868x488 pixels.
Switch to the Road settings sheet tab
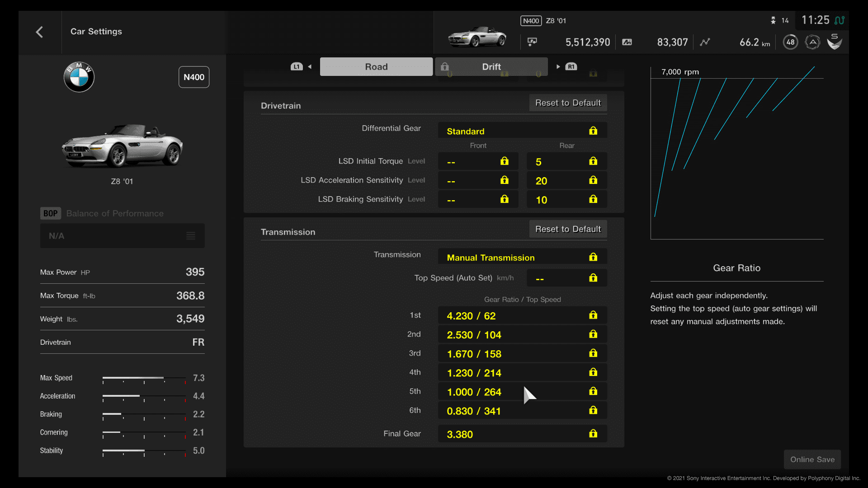click(x=376, y=66)
